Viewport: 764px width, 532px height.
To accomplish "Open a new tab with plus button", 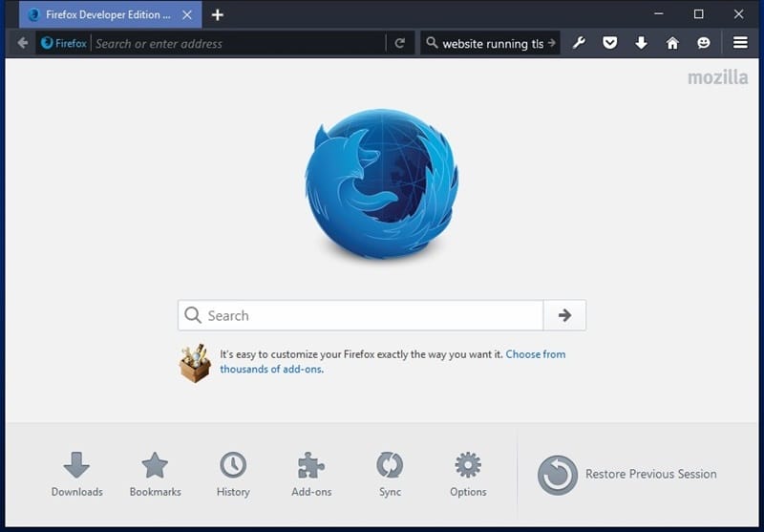I will pyautogui.click(x=218, y=14).
